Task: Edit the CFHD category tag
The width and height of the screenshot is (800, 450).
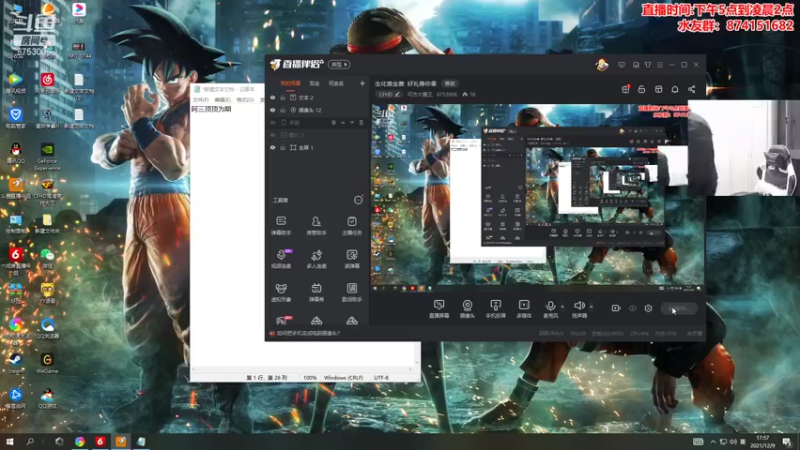Action: 389,94
